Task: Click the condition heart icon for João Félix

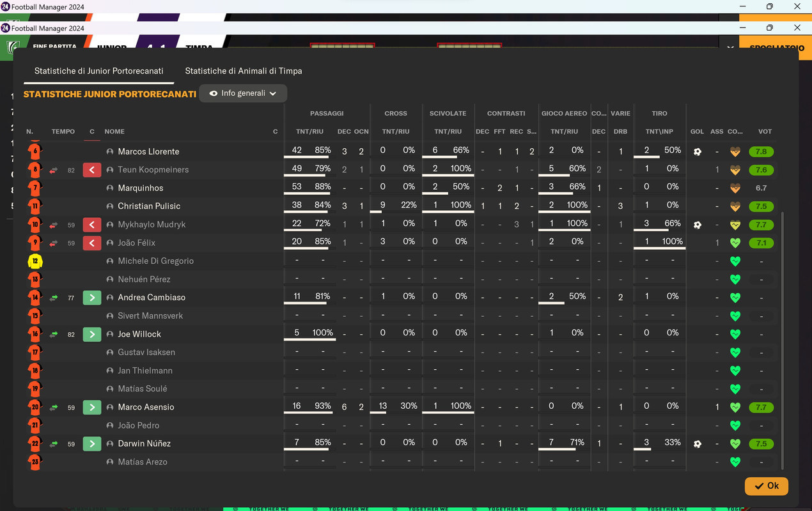Action: coord(735,243)
